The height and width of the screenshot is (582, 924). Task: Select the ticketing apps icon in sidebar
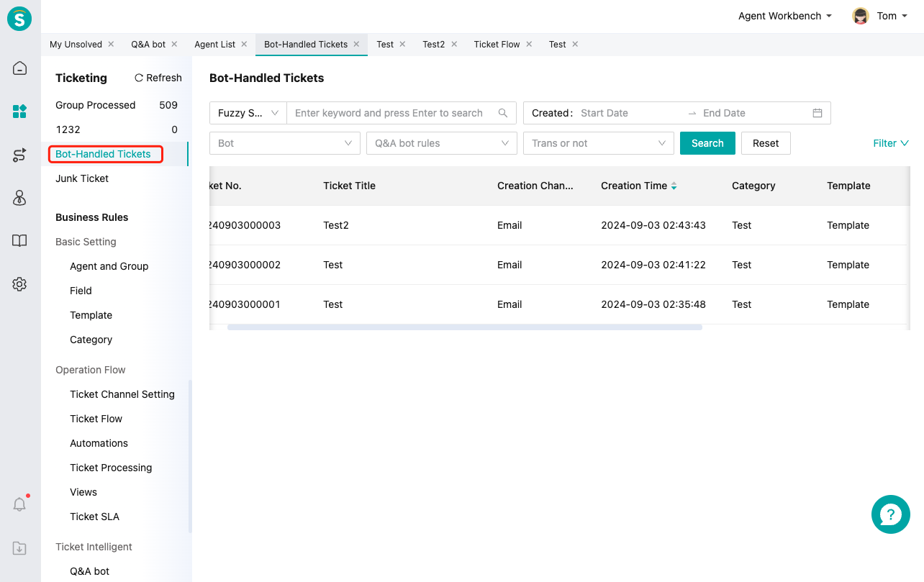point(19,112)
